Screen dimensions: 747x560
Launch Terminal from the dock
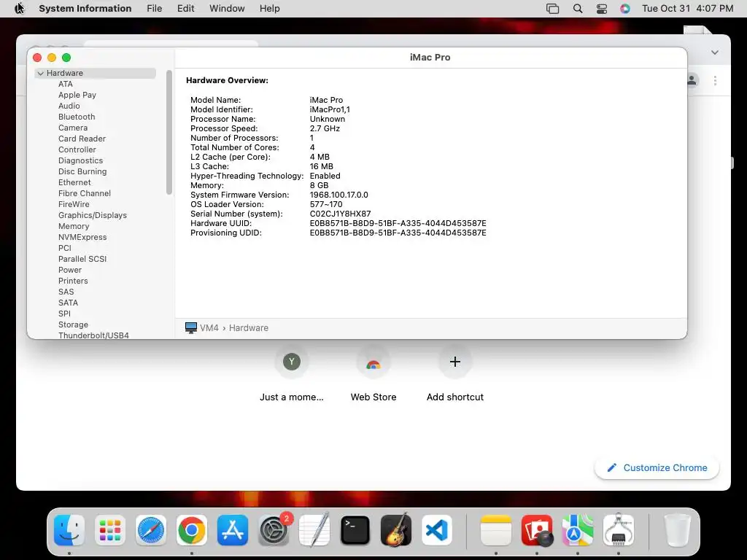[x=355, y=530]
